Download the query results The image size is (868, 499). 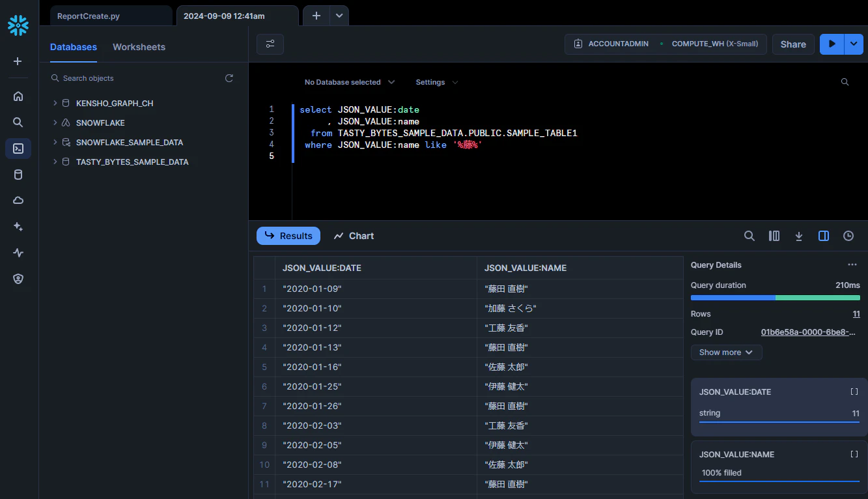(799, 236)
